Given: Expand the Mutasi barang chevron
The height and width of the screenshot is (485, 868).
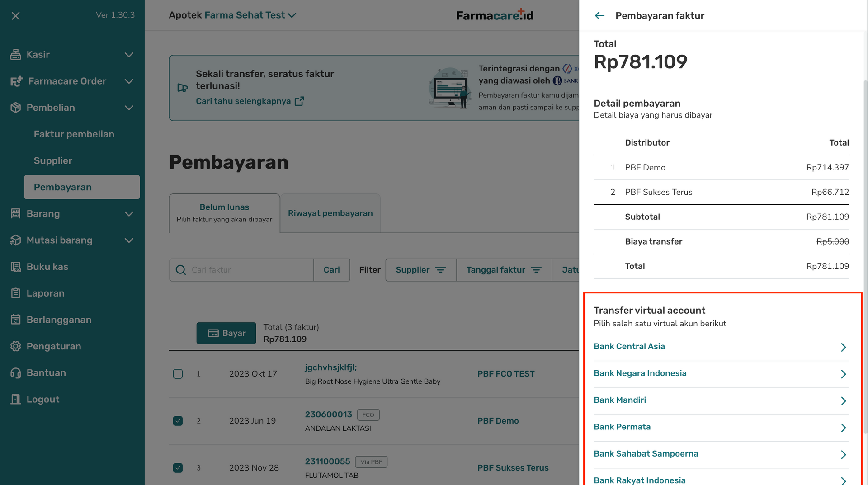Looking at the screenshot, I should pyautogui.click(x=129, y=240).
